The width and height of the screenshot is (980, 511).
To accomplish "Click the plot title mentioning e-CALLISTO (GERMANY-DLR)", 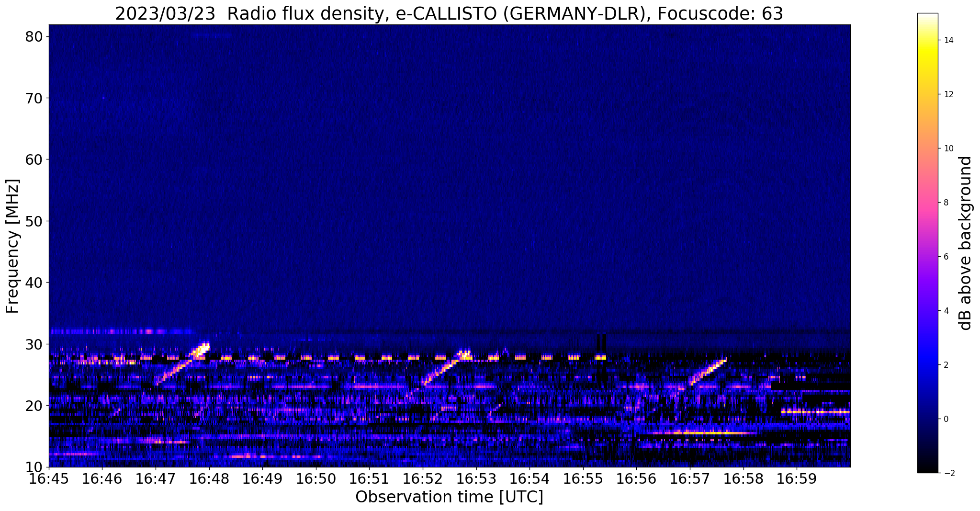I will pyautogui.click(x=449, y=13).
